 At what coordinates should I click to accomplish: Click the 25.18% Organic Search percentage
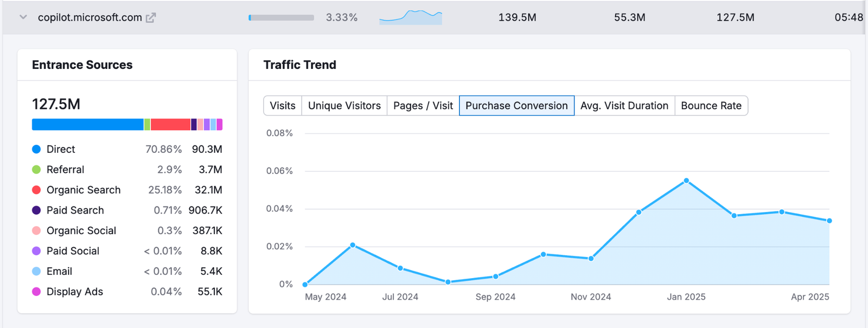165,190
